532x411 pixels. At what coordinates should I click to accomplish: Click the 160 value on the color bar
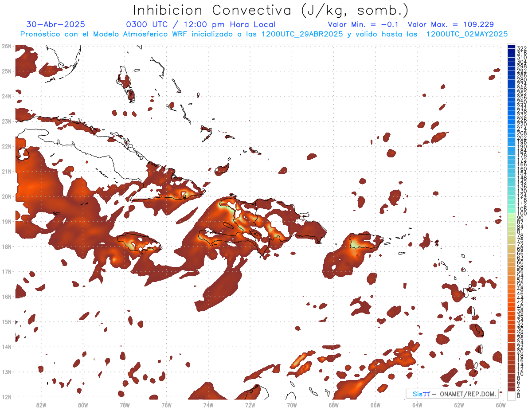[x=522, y=168]
